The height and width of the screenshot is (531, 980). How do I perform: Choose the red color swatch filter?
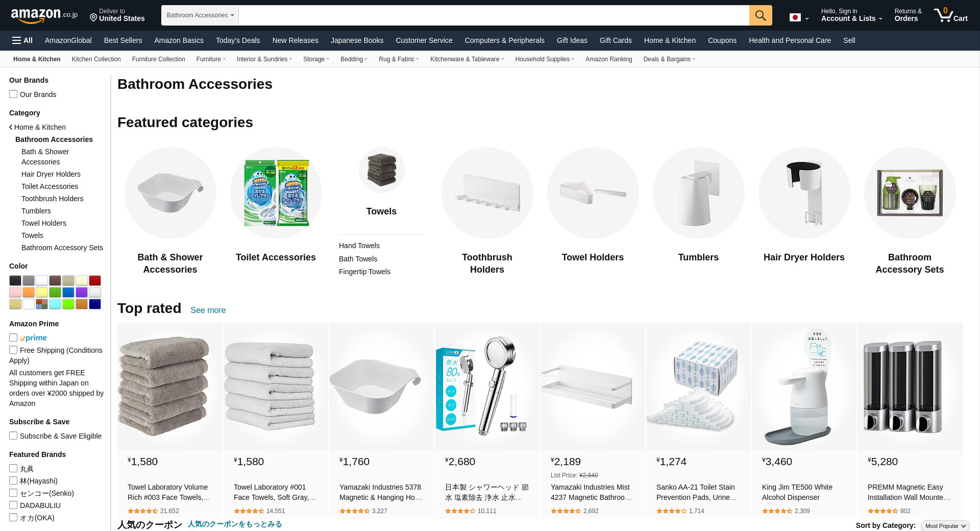(x=95, y=280)
